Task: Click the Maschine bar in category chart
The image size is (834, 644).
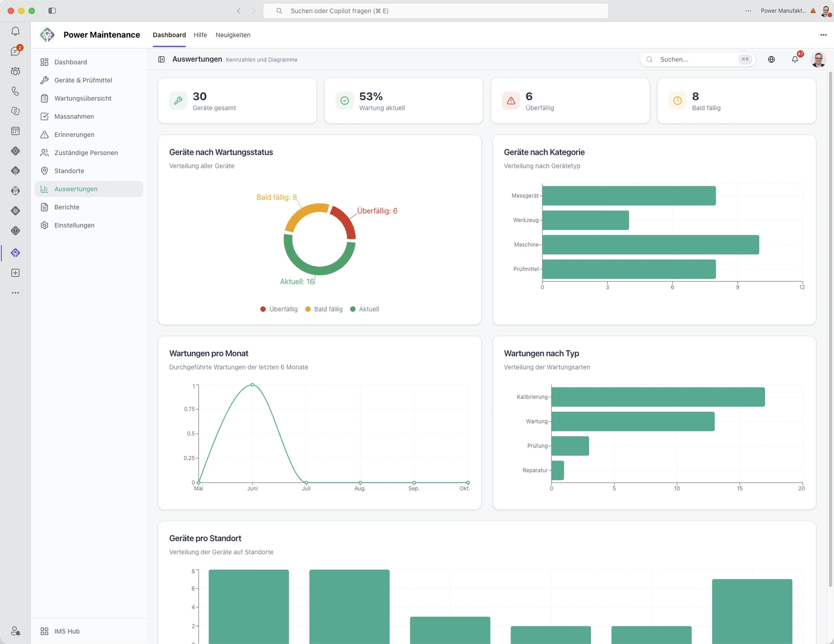Action: [651, 245]
